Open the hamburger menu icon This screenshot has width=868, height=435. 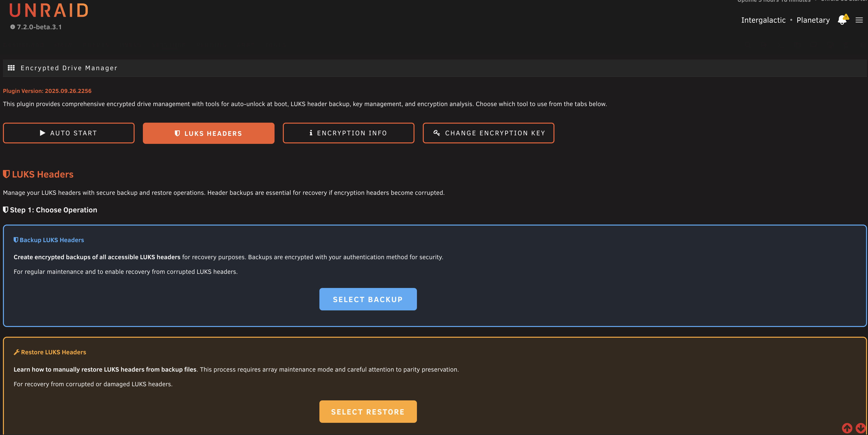tap(859, 20)
